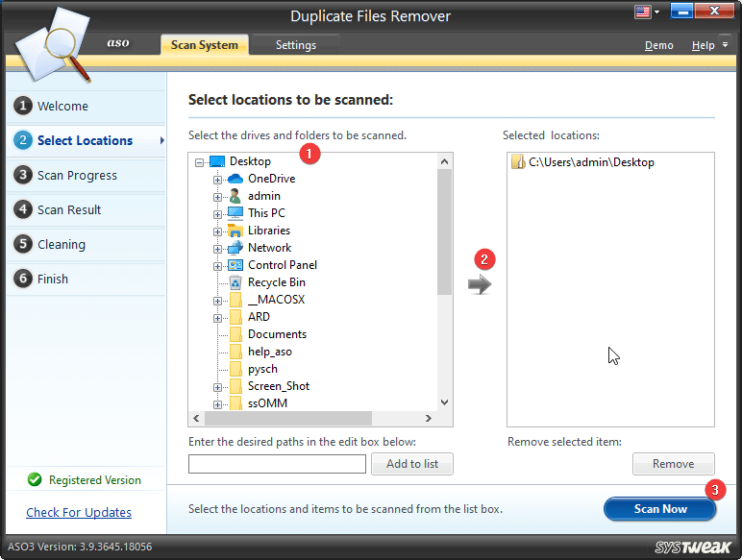This screenshot has width=742, height=560.
Task: Click the This PC monitor icon
Action: tap(235, 213)
